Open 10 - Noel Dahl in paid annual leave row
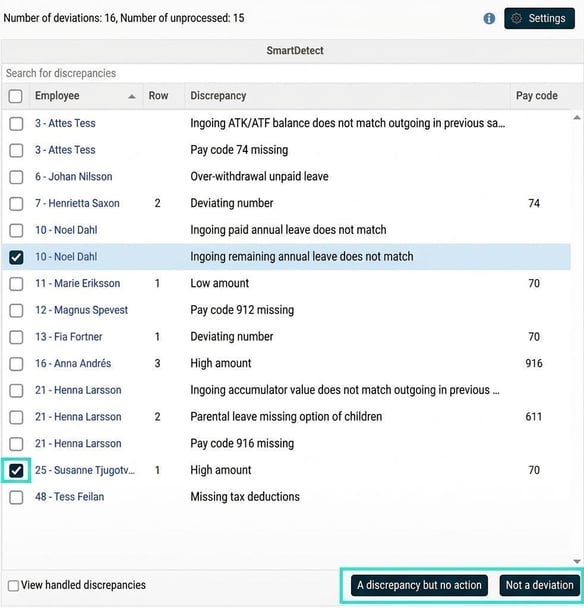The width and height of the screenshot is (584, 608). pos(66,230)
